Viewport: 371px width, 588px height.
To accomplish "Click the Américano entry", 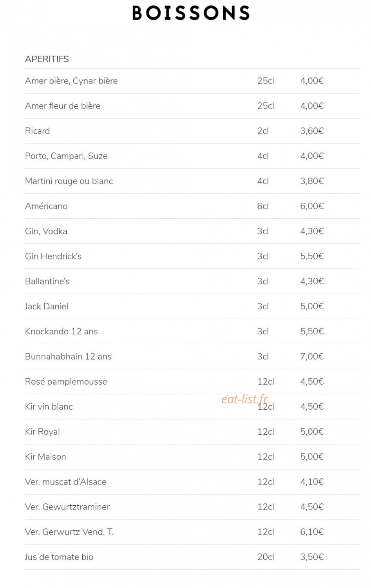I will tap(192, 206).
